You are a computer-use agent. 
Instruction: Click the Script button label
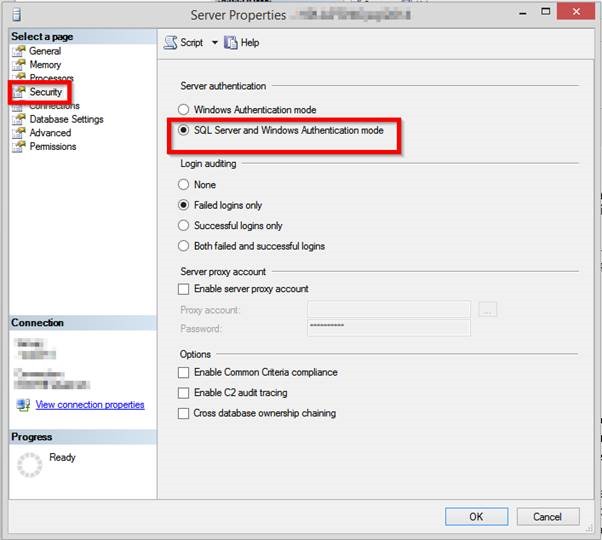coord(192,43)
